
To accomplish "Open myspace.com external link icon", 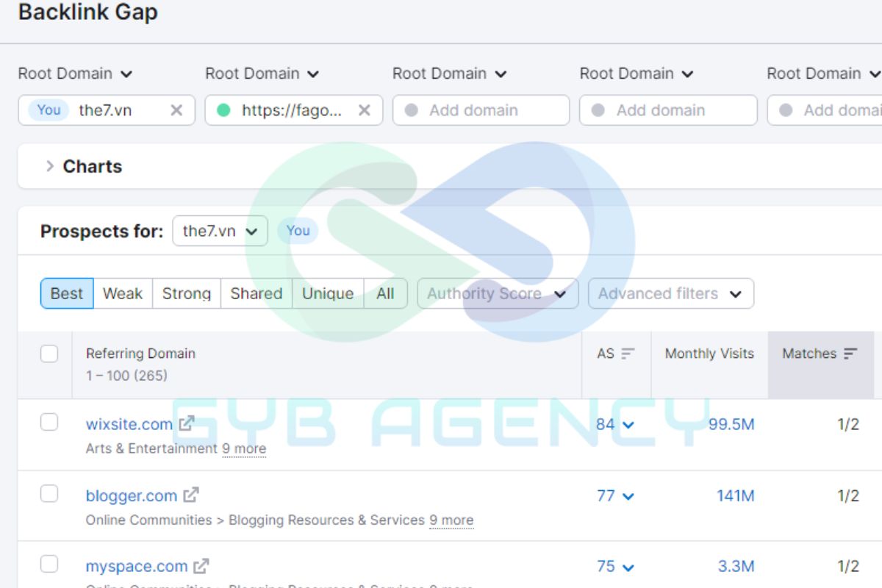I will (x=201, y=566).
